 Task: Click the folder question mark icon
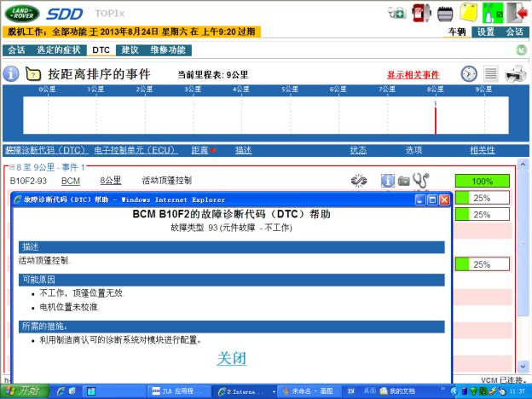pos(33,74)
